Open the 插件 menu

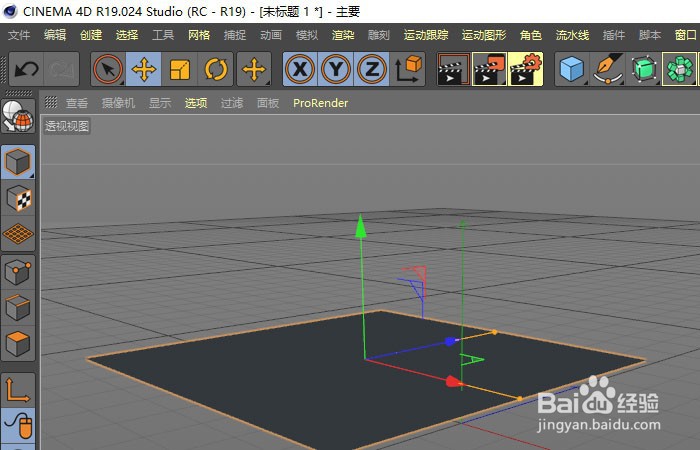click(613, 35)
